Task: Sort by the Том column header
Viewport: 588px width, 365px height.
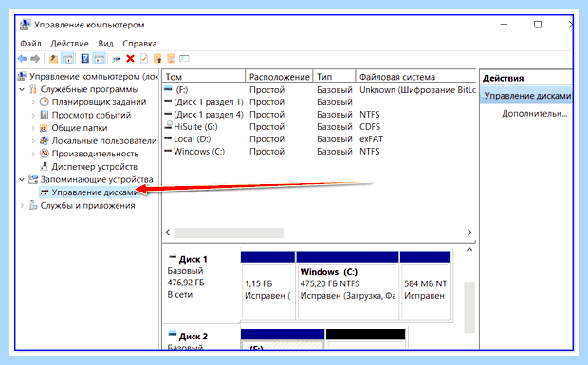Action: click(204, 77)
